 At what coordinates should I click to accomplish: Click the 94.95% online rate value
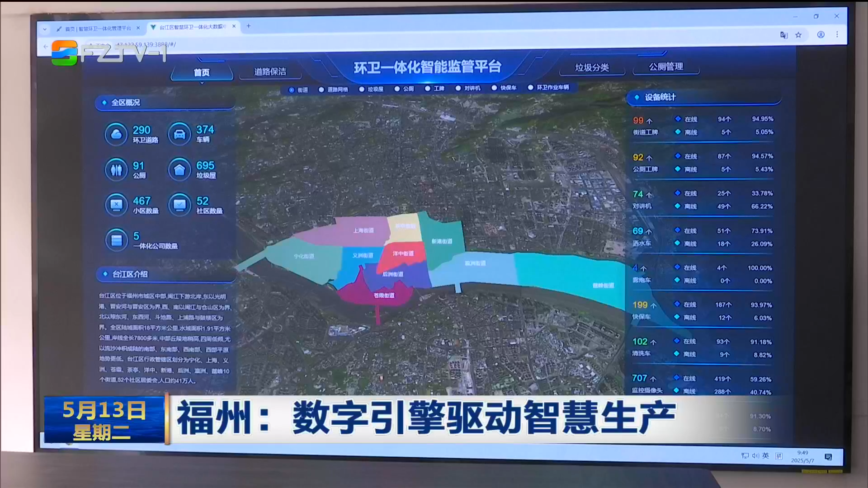763,119
